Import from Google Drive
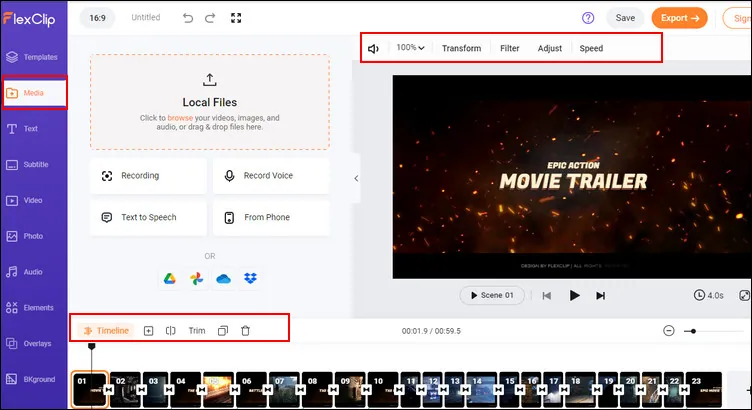 pyautogui.click(x=169, y=279)
